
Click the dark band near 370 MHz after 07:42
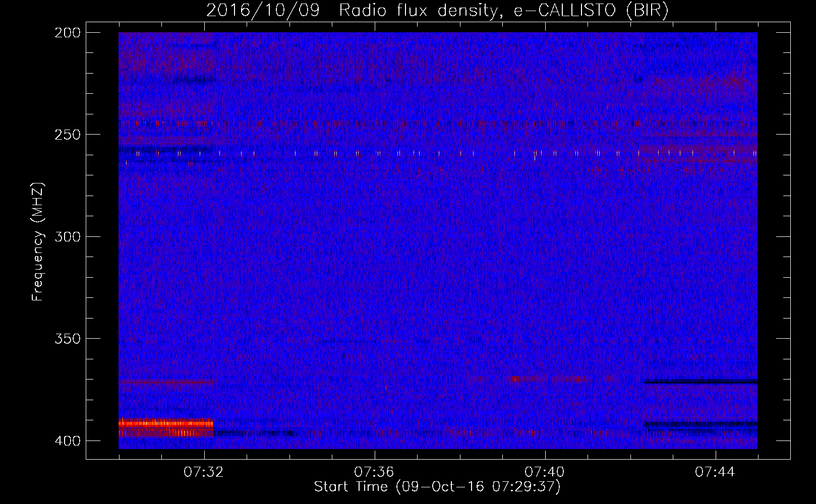tap(700, 382)
